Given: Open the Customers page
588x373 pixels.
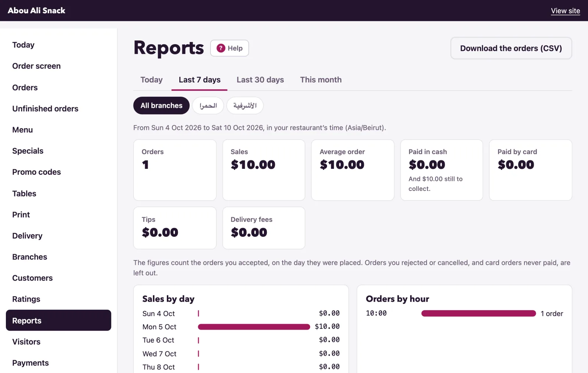Looking at the screenshot, I should click(x=58, y=278).
